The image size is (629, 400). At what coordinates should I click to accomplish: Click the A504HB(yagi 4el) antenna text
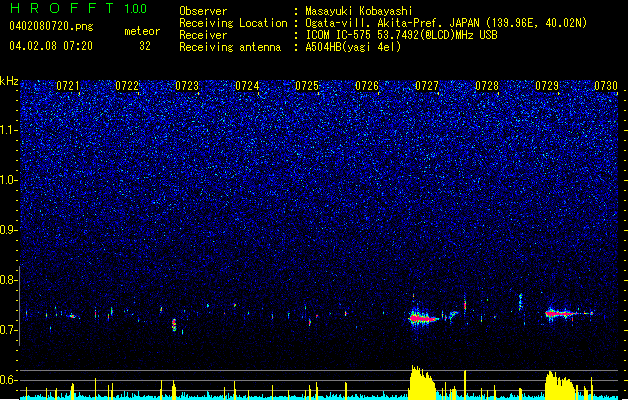[353, 47]
